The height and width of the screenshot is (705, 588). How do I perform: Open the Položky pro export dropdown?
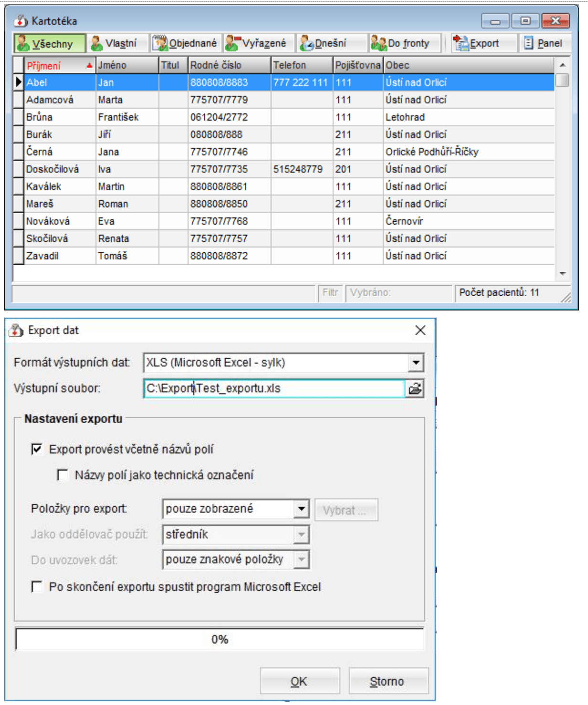pyautogui.click(x=301, y=510)
